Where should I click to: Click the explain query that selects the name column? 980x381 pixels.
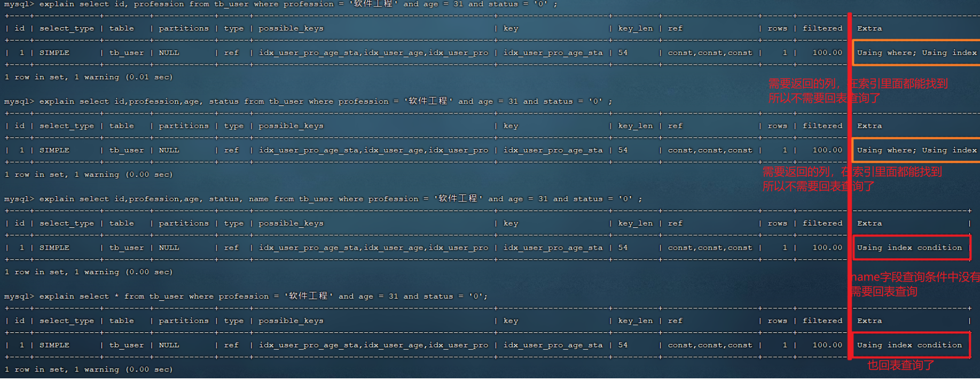coord(323,199)
